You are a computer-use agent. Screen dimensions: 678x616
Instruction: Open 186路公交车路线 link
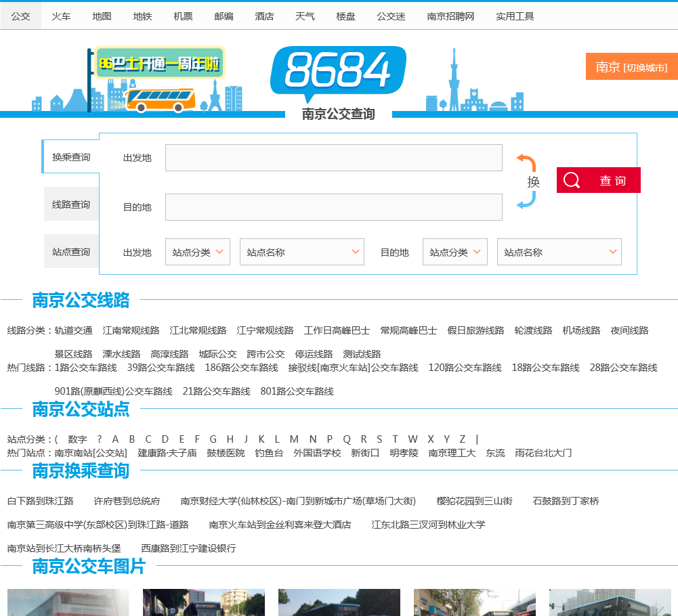[x=241, y=368]
